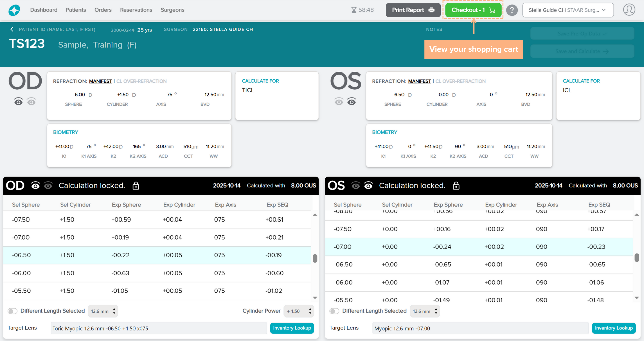Open the OD Cylinder Power +1.50 selector
Screen dimensions: 644x341
pyautogui.click(x=299, y=311)
